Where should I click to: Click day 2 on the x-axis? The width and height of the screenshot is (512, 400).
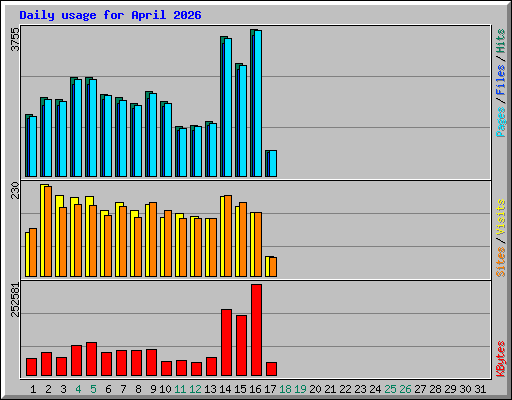[x=48, y=389]
